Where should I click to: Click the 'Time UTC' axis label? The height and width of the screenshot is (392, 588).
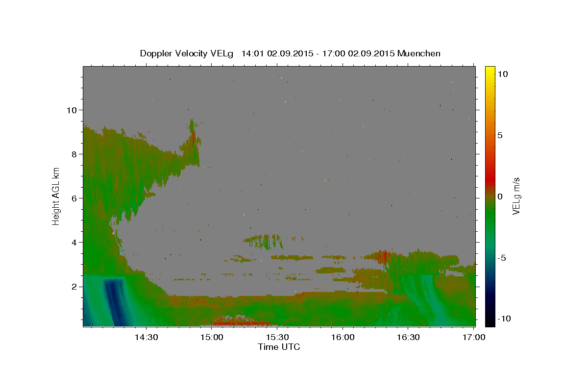[x=279, y=347]
